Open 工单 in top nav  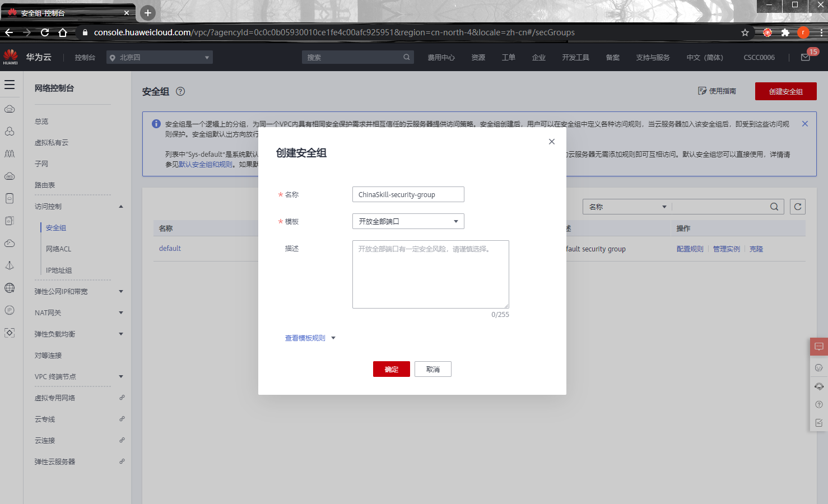tap(508, 57)
